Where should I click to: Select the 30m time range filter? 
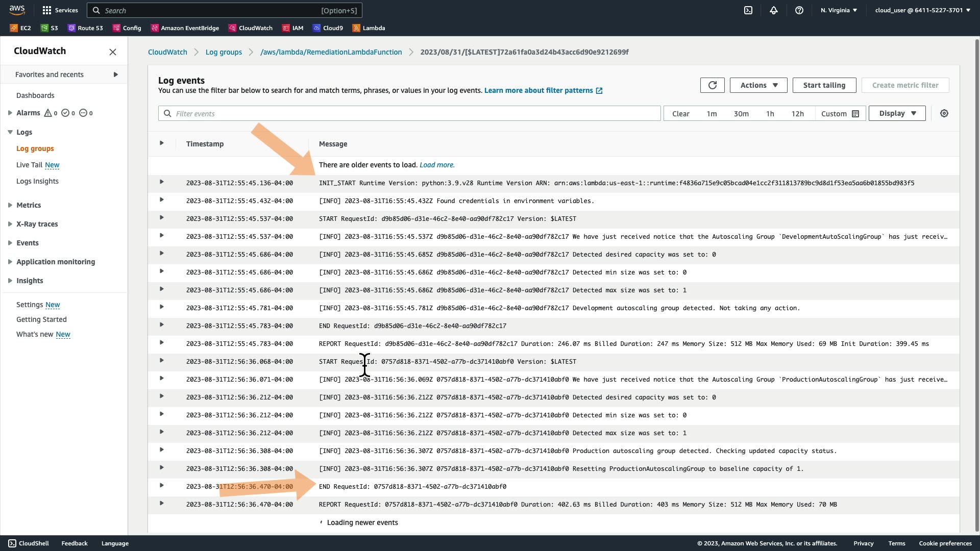tap(741, 114)
